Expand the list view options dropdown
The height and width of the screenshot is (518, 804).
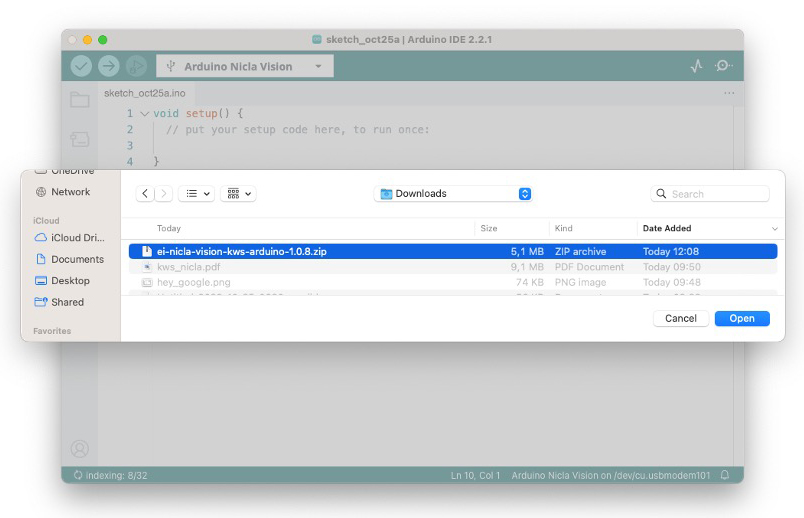pos(196,194)
